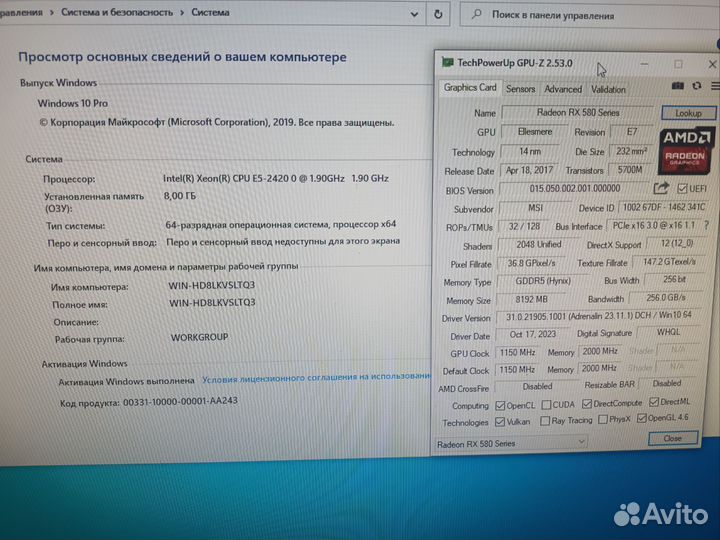Toggle the DirectML checkbox
The width and height of the screenshot is (720, 540).
(x=653, y=402)
